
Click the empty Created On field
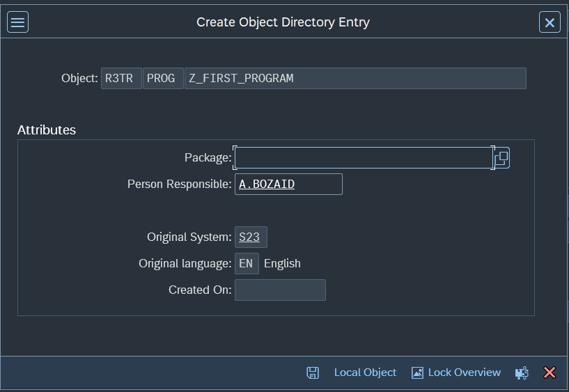point(280,290)
